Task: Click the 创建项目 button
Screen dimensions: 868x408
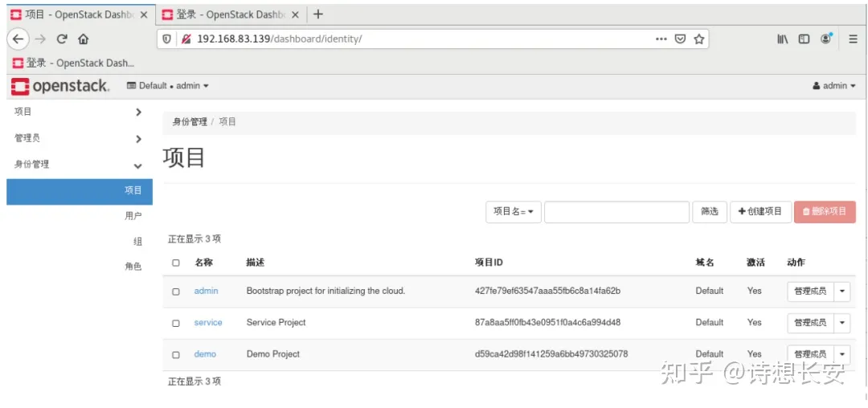Action: coord(760,211)
